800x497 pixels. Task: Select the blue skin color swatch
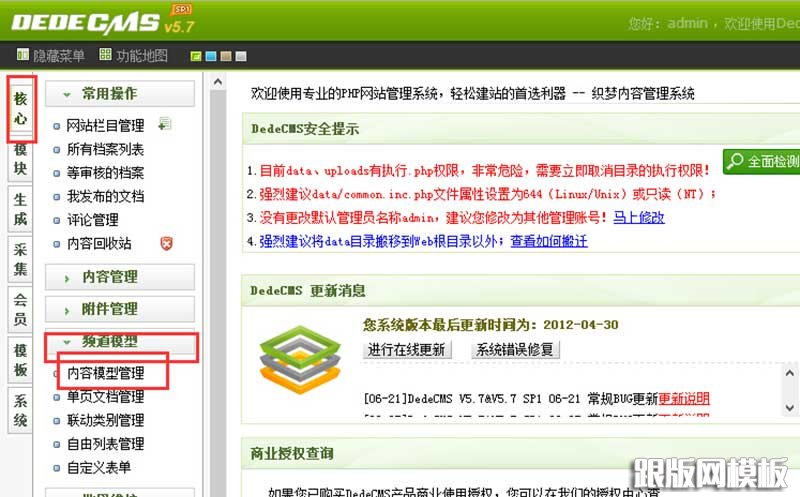point(211,56)
